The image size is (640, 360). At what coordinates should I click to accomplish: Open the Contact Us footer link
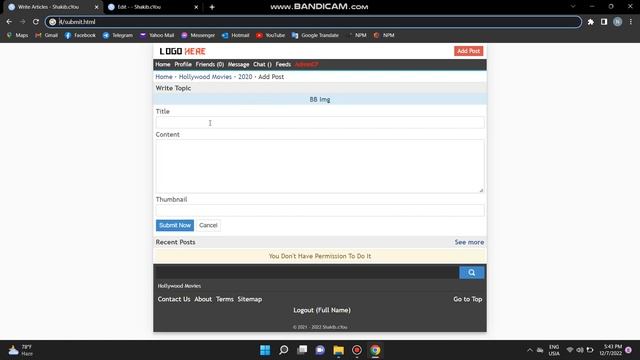pyautogui.click(x=174, y=299)
